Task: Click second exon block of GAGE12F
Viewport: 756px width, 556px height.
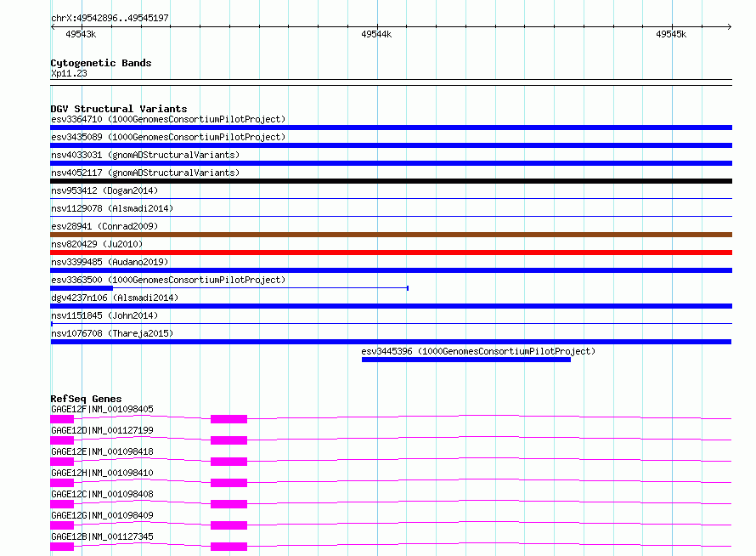Action: (x=229, y=419)
